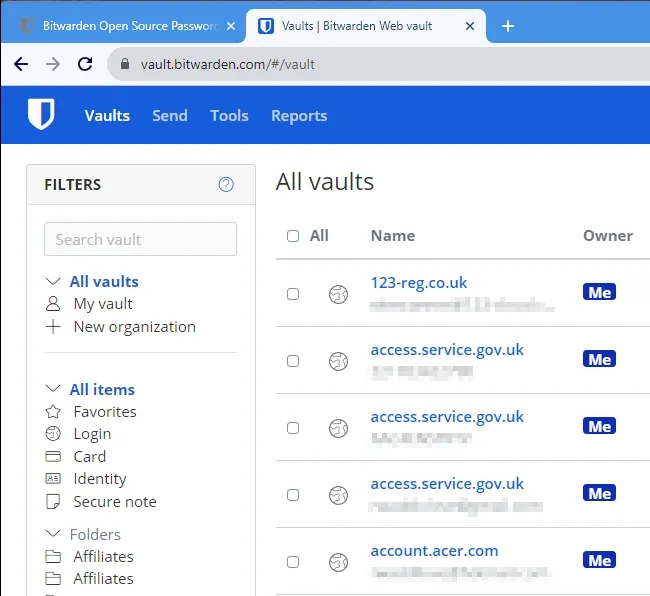650x596 pixels.
Task: Select the All vaults filter
Action: click(x=104, y=282)
